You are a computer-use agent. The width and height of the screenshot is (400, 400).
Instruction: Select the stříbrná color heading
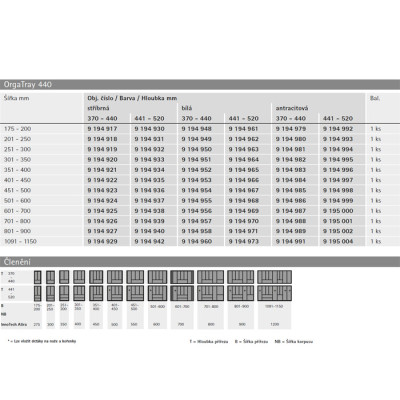(x=98, y=108)
